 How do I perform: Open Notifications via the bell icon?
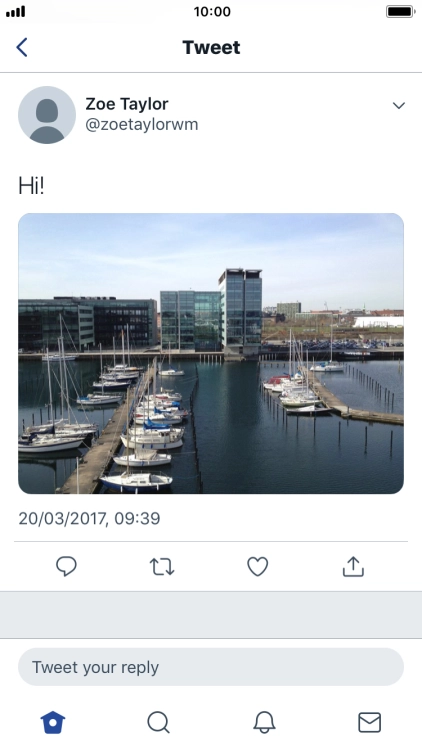pos(264,722)
